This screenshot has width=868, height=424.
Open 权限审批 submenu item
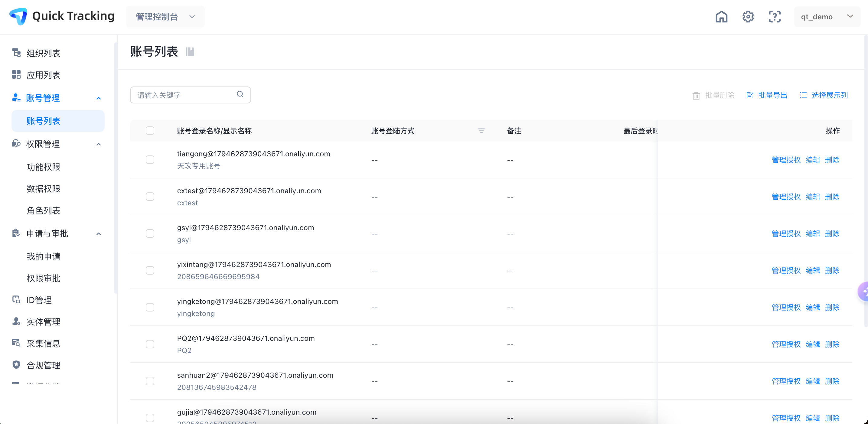pos(44,279)
